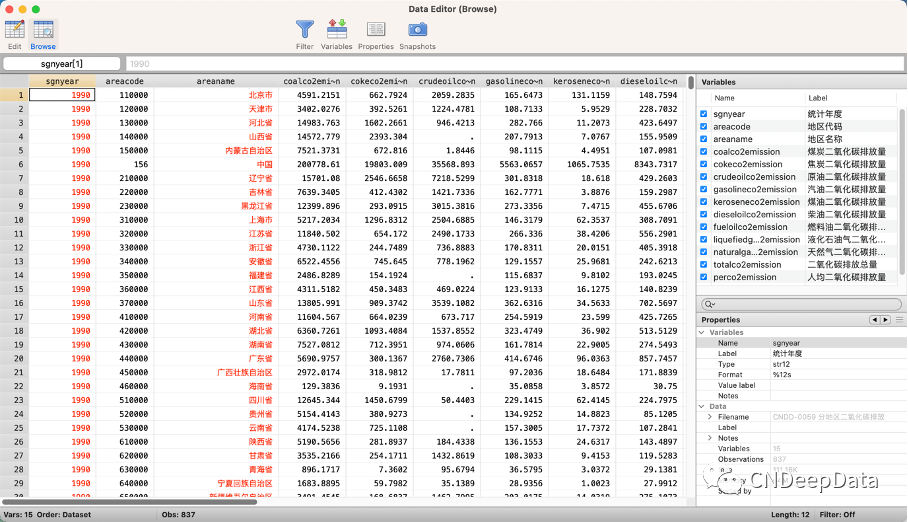Image resolution: width=908 pixels, height=522 pixels.
Task: Sort variables by the Label header
Action: click(818, 98)
